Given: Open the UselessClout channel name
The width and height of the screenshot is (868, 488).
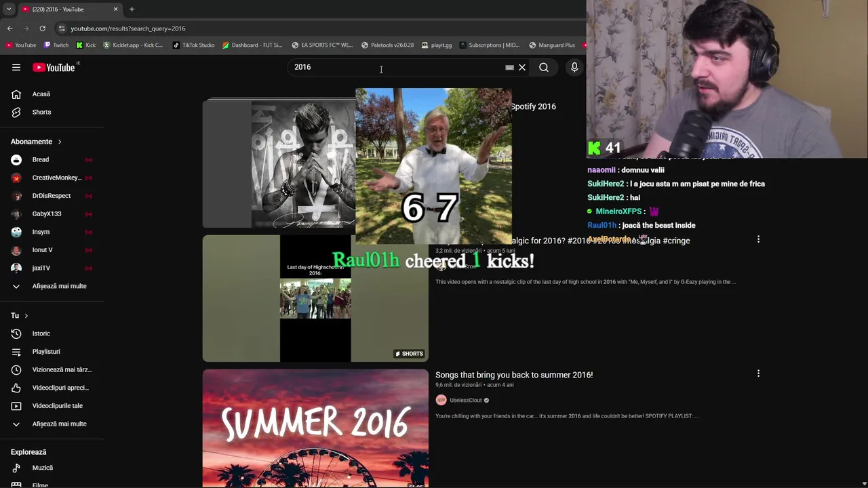Looking at the screenshot, I should 465,400.
